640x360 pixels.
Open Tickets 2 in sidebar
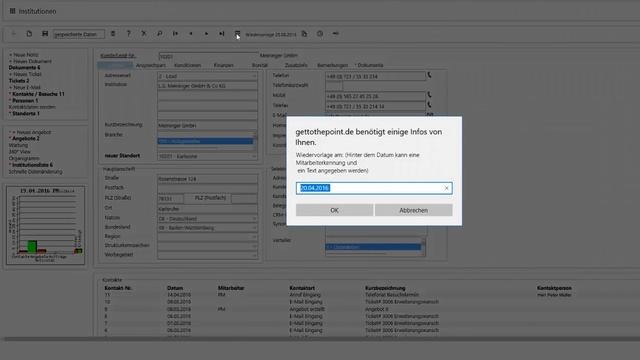click(19, 81)
